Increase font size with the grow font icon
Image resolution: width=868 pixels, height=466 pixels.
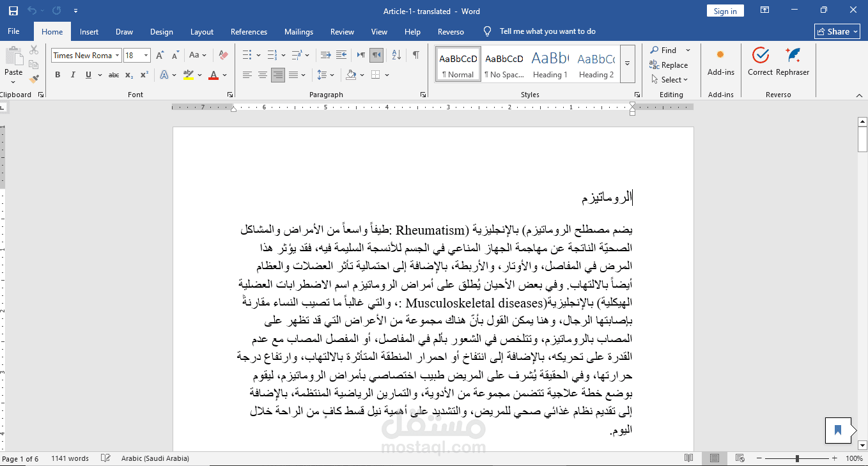click(160, 56)
